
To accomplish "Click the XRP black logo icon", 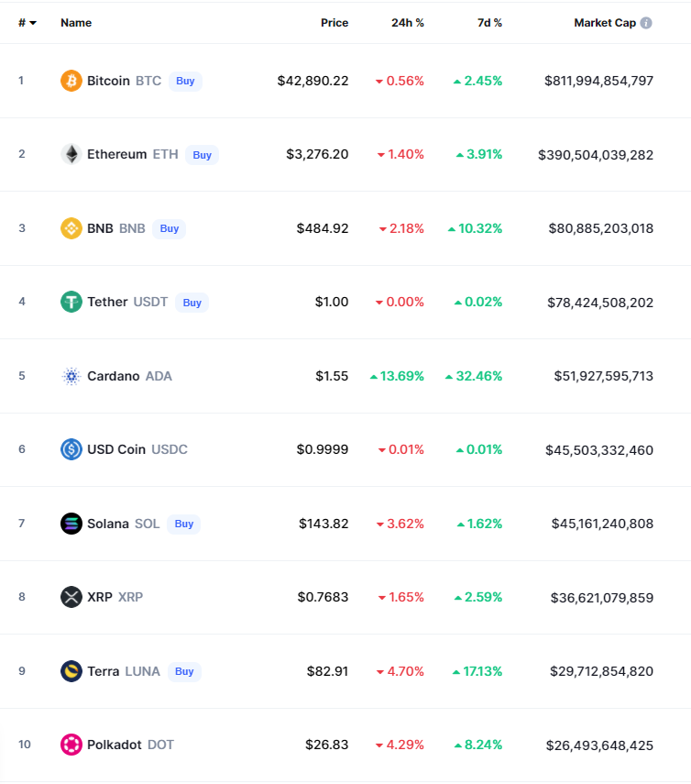I will pos(71,597).
